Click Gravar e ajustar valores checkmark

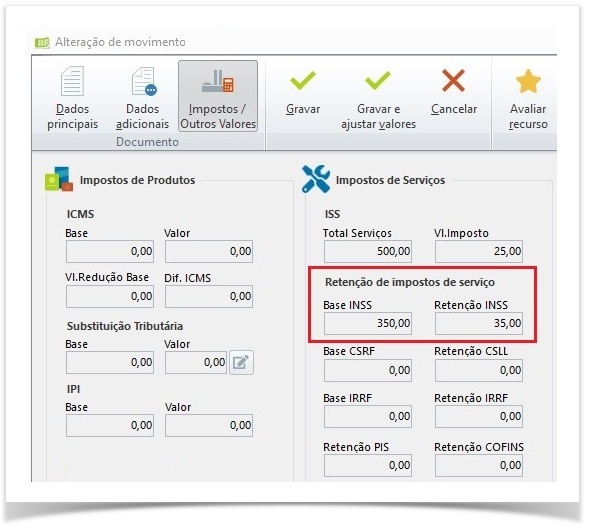(378, 80)
